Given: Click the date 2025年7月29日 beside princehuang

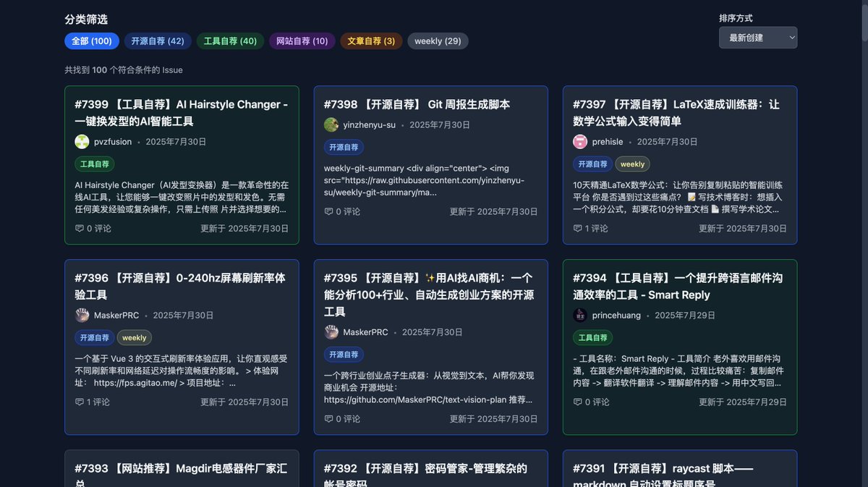Looking at the screenshot, I should click(685, 316).
